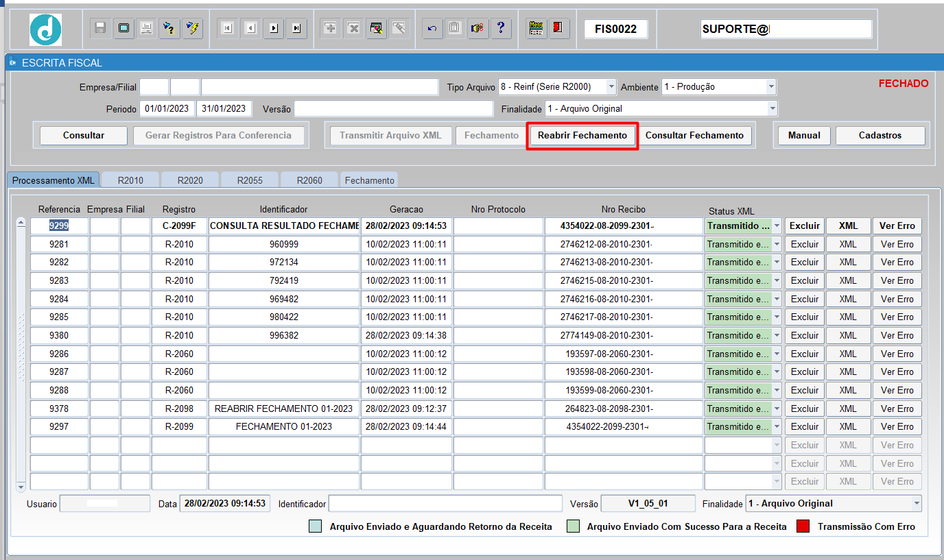The height and width of the screenshot is (560, 944).
Task: Click the Nro Recibo cell 193599-08-2060-2301-
Action: 624,390
